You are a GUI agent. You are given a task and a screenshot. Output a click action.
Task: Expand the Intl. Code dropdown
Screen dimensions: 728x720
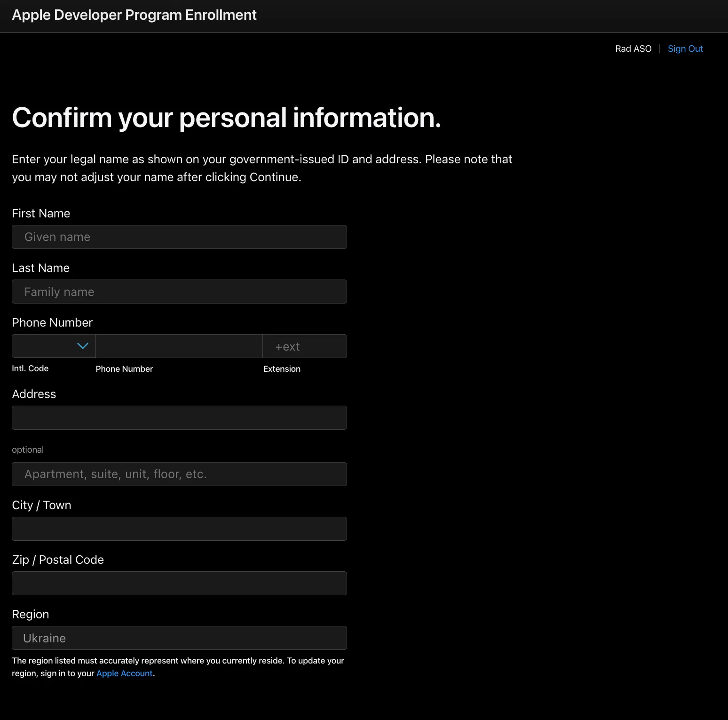pos(54,346)
